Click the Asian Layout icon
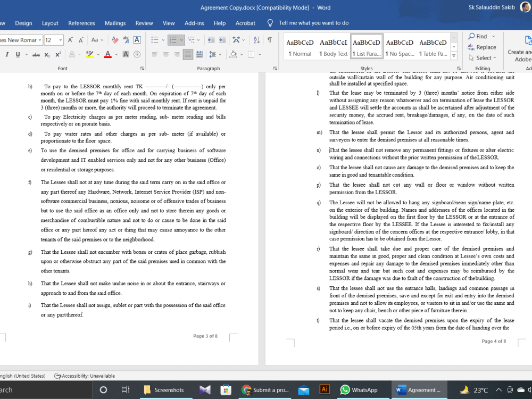The height and width of the screenshot is (399, 532). click(x=237, y=40)
